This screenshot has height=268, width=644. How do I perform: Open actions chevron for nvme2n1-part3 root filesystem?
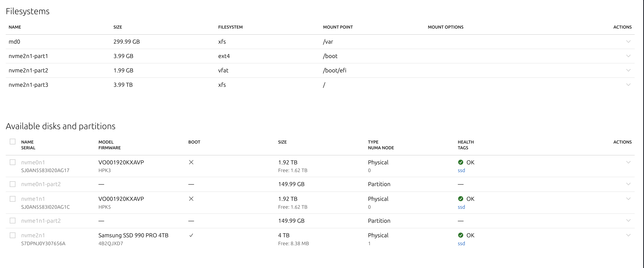pyautogui.click(x=628, y=85)
